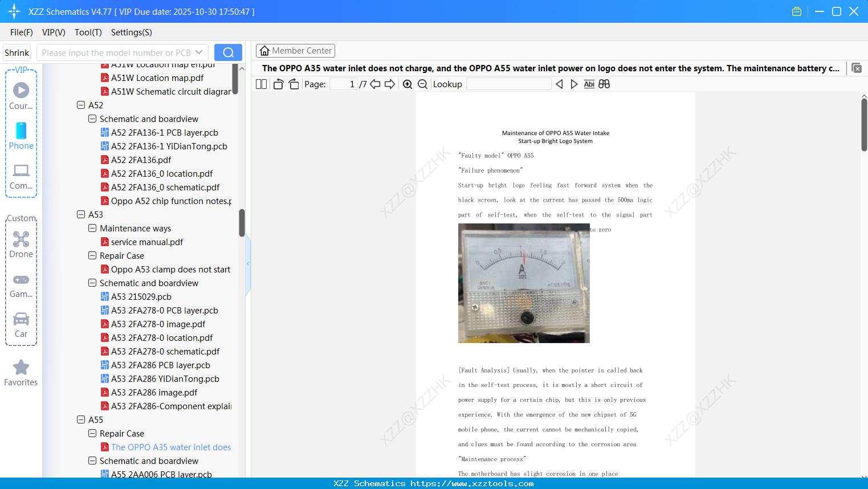Open Oppo A53 clamp does not start
This screenshot has width=868, height=489.
click(x=170, y=270)
